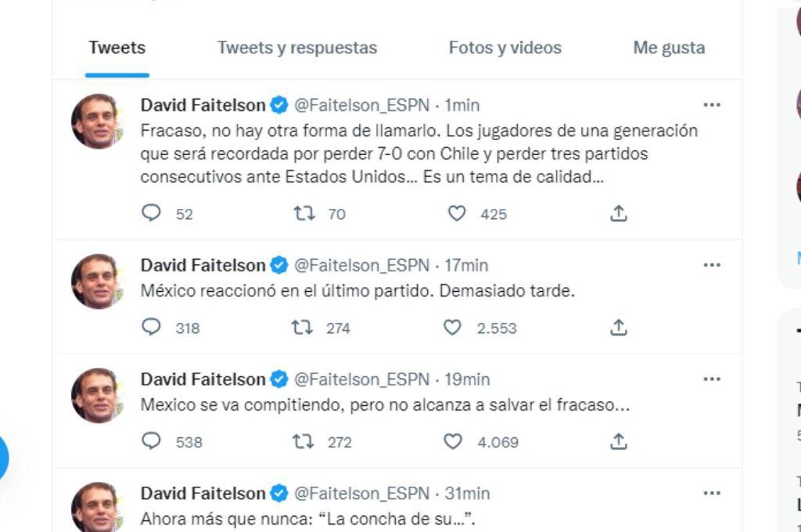801x532 pixels.
Task: Reply to the 'Fracaso, no hay otra forma' tweet
Action: coord(152,214)
